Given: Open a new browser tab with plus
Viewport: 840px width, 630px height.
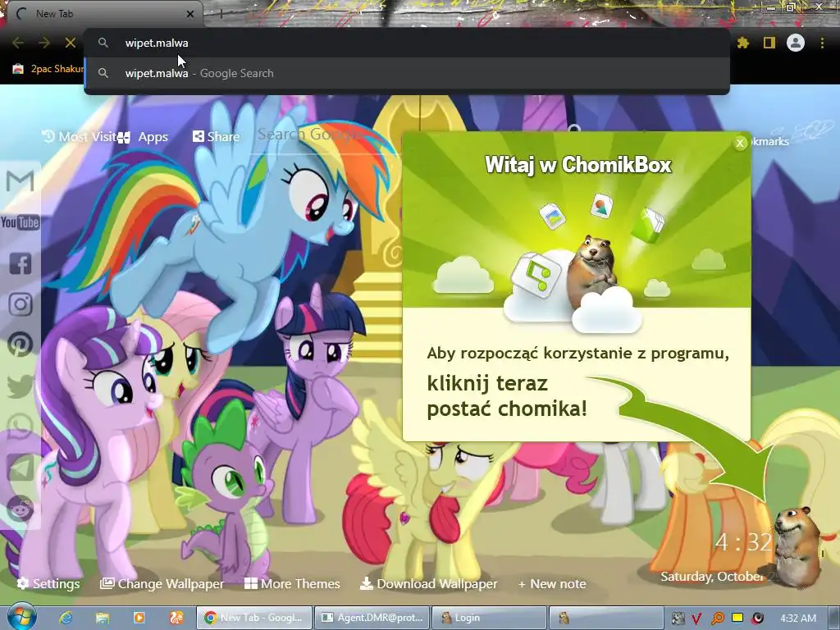Looking at the screenshot, I should (220, 15).
